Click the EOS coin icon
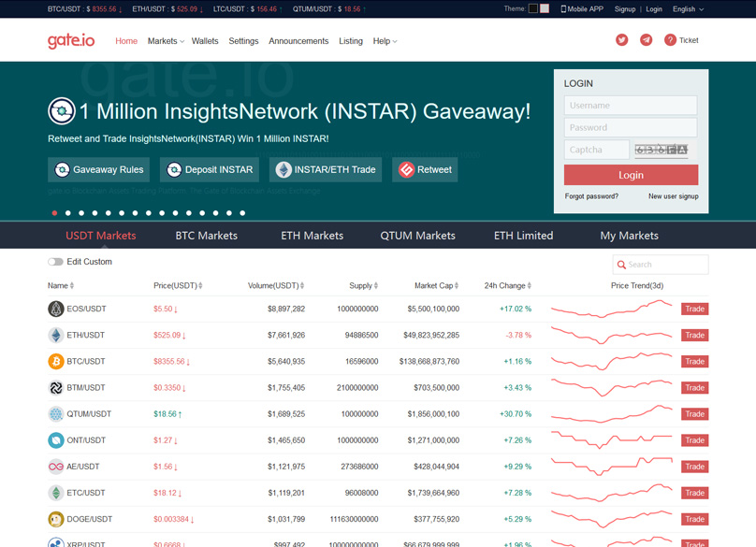Screen dimensions: 756x547 (x=56, y=309)
